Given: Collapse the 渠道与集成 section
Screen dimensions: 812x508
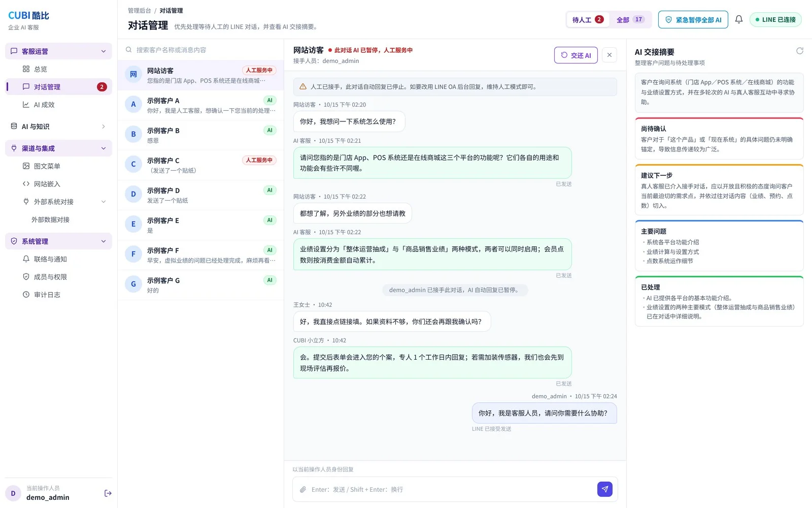Looking at the screenshot, I should [58, 148].
